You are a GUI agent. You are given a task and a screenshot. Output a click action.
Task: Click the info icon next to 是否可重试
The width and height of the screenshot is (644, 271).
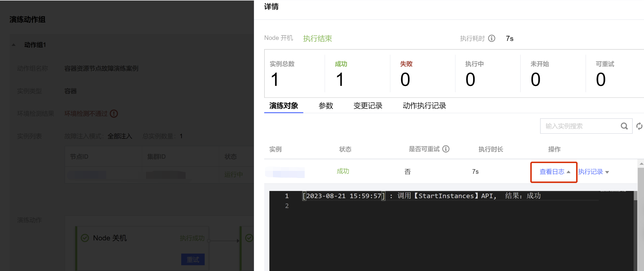point(446,149)
